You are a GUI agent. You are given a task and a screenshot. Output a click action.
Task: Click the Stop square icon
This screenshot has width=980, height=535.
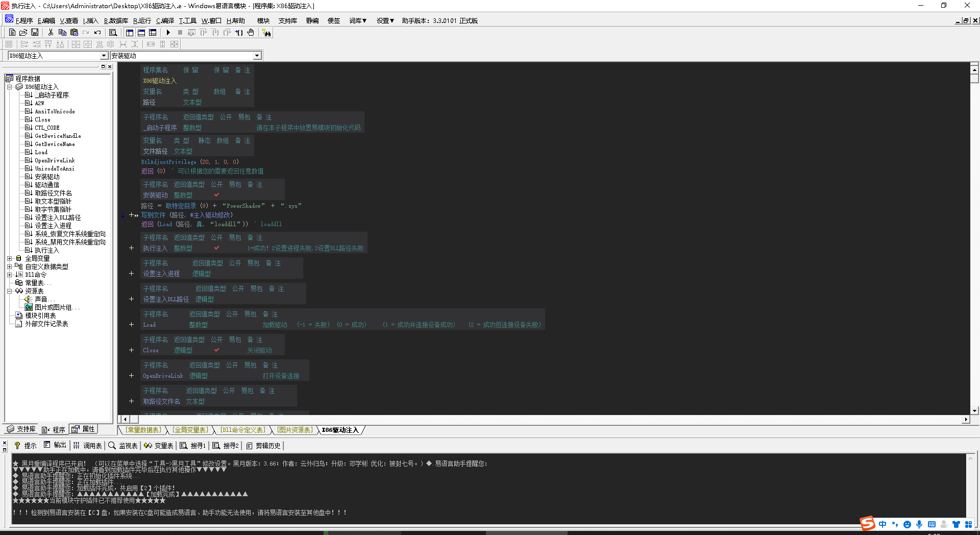click(x=180, y=32)
